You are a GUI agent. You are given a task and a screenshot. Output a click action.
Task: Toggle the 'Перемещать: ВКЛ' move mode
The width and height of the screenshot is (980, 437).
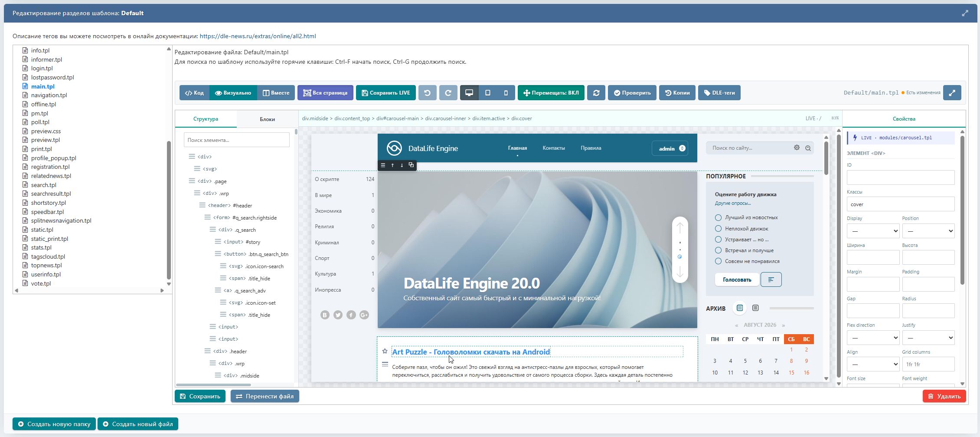click(551, 93)
